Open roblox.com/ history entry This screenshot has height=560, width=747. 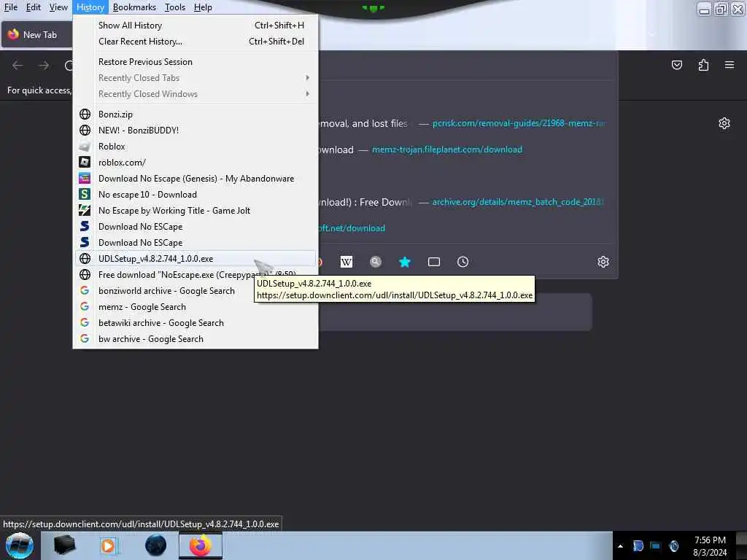tap(196, 163)
